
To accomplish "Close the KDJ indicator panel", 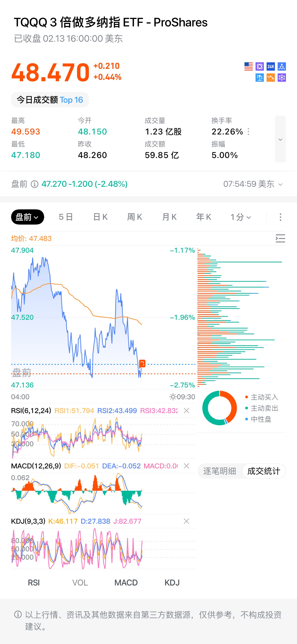I will pyautogui.click(x=187, y=521).
